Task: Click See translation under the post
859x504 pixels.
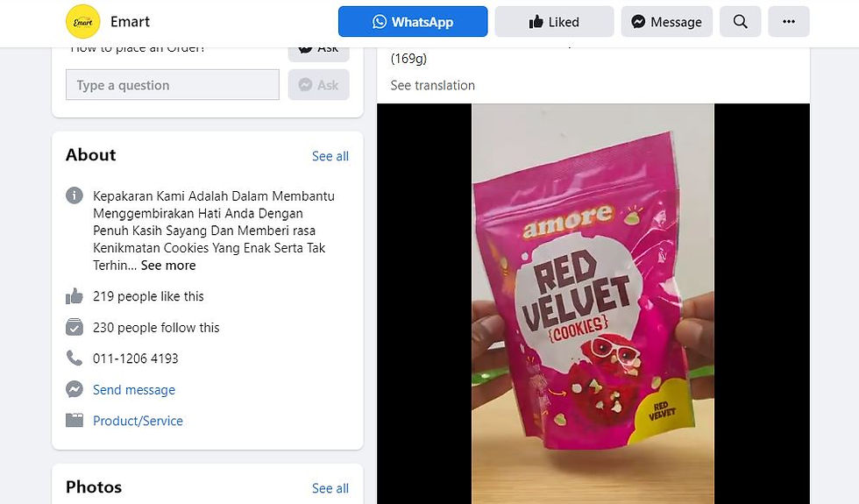Action: coord(433,86)
